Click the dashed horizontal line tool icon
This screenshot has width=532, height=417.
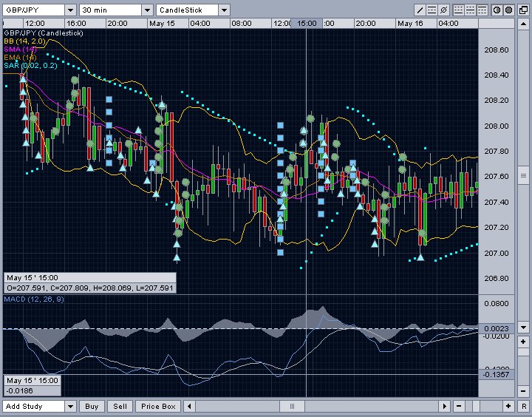[432, 10]
